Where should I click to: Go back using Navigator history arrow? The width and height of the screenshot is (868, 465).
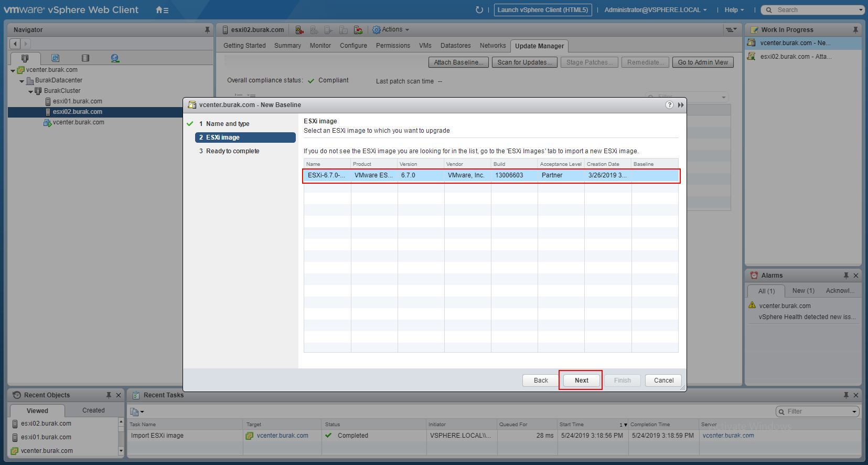click(15, 44)
